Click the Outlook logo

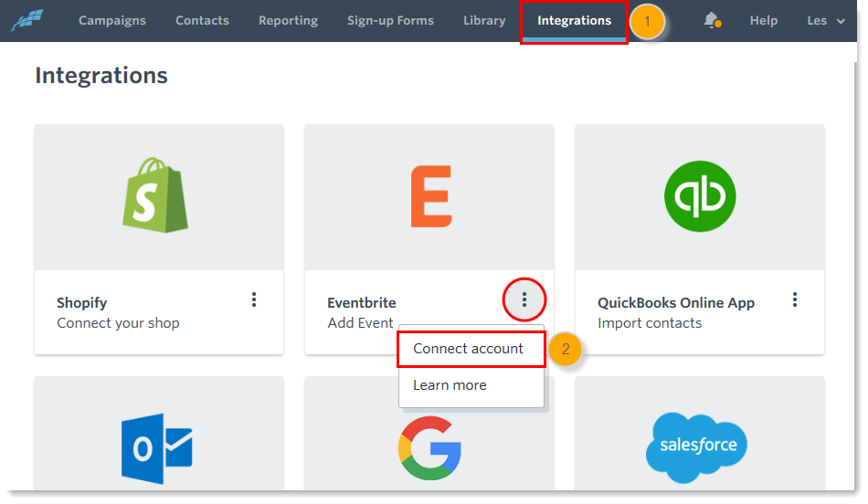pyautogui.click(x=156, y=448)
